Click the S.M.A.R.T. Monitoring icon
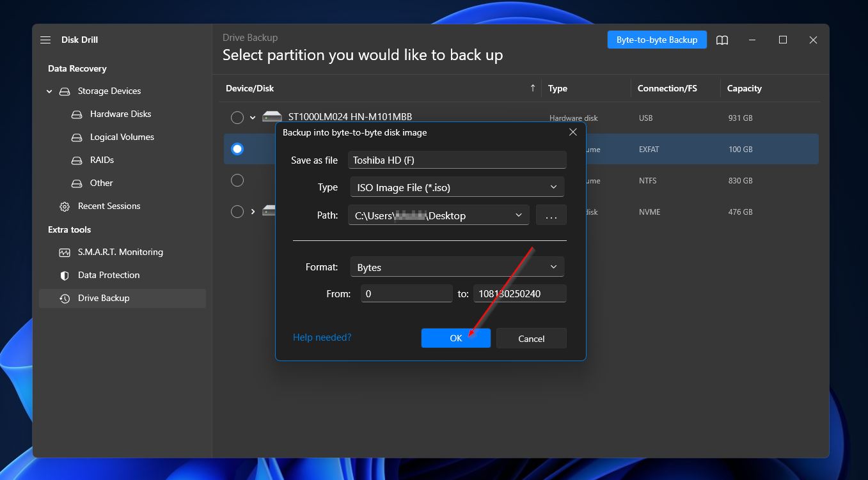 [x=65, y=252]
